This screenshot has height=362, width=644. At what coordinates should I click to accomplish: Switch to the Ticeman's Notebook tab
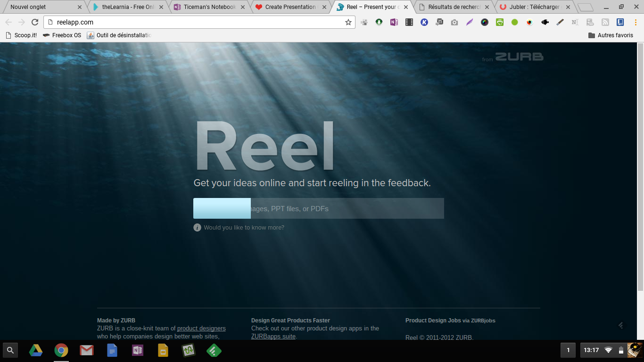[x=208, y=7]
